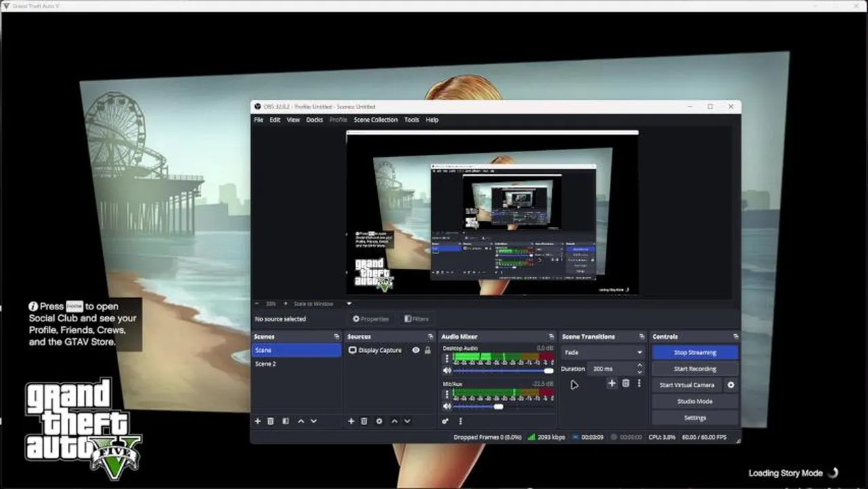
Task: Open scene filters icon in Scenes toolbar
Action: (x=285, y=421)
